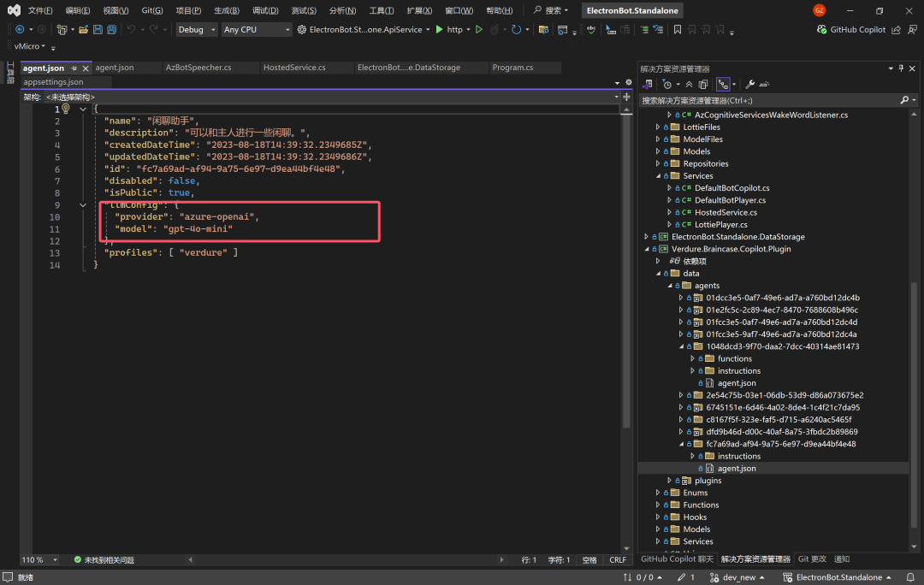Open the Solution Explorer properties wrench icon
Viewport: 924px width, 585px height.
pos(749,85)
